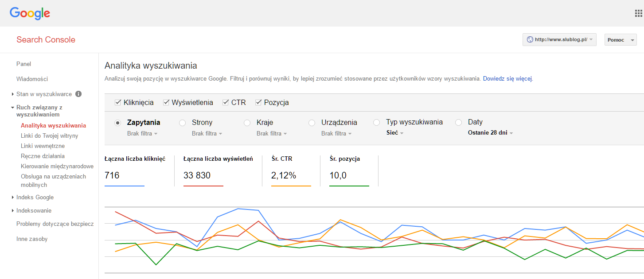The width and height of the screenshot is (644, 279).
Task: Toggle the Wyświetlenia checkbox
Action: tap(166, 102)
